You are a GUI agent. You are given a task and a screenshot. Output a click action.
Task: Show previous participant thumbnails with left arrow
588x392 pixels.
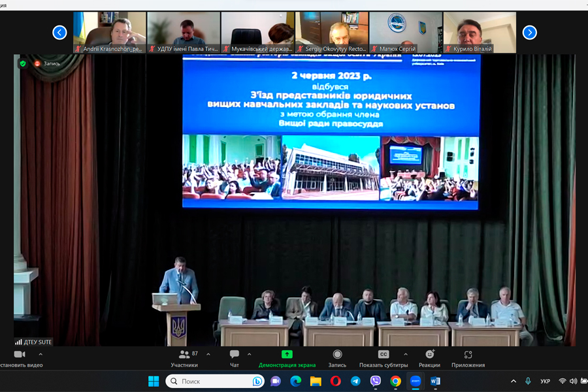59,33
